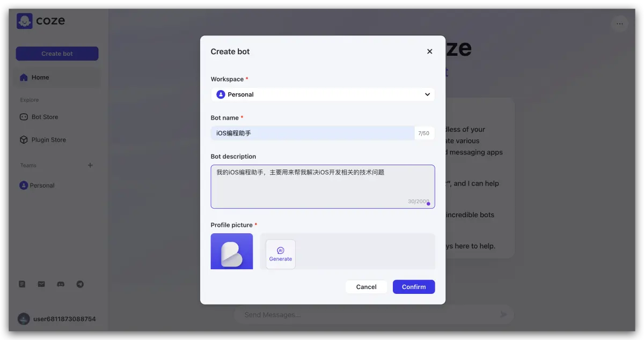Click the user avatar at bottom left

click(x=24, y=319)
